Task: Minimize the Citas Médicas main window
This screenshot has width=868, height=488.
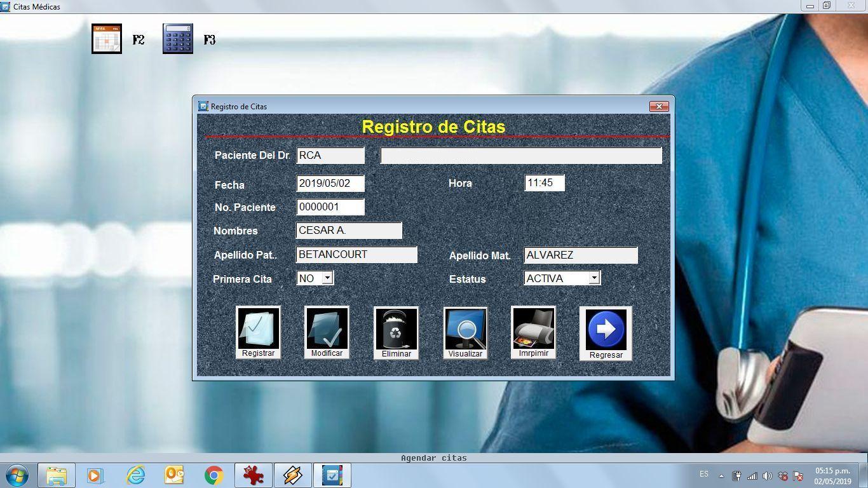Action: pyautogui.click(x=810, y=6)
